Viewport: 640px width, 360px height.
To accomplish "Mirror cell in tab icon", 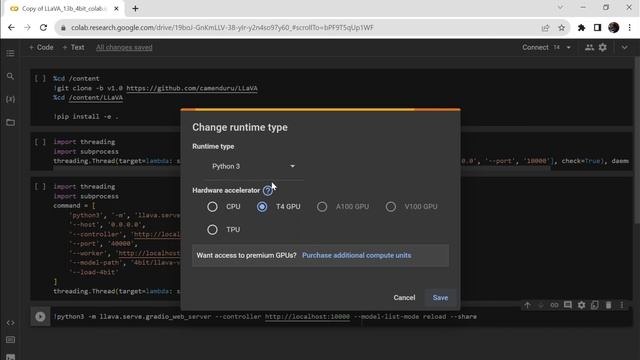I will [x=595, y=305].
